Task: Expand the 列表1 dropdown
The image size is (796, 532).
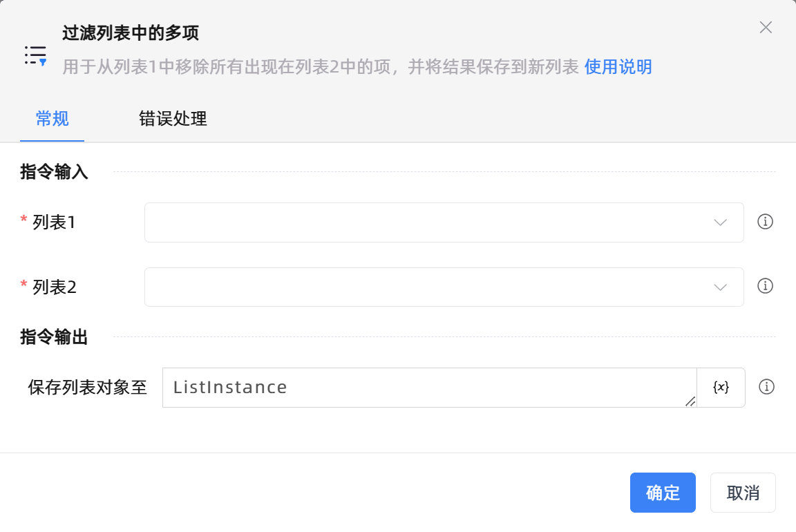Action: [444, 222]
